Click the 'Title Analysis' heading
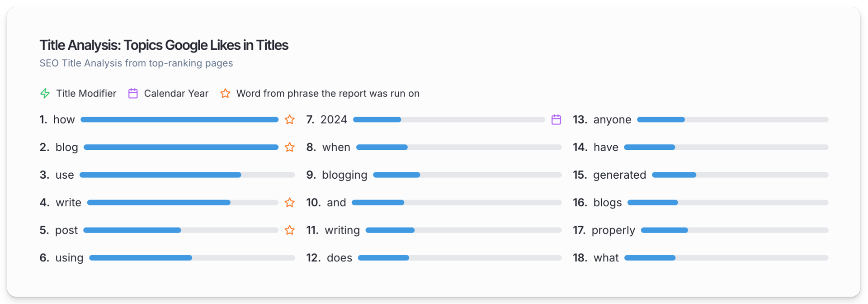 pos(164,45)
